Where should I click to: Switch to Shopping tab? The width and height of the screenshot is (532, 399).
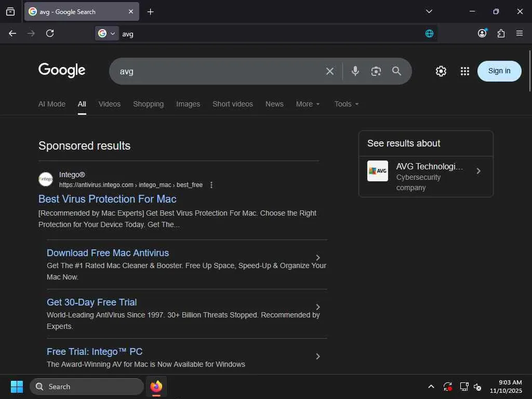pos(148,104)
